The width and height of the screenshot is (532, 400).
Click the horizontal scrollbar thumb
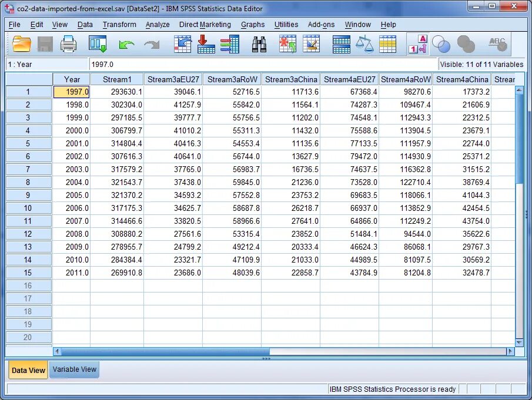pyautogui.click(x=165, y=351)
